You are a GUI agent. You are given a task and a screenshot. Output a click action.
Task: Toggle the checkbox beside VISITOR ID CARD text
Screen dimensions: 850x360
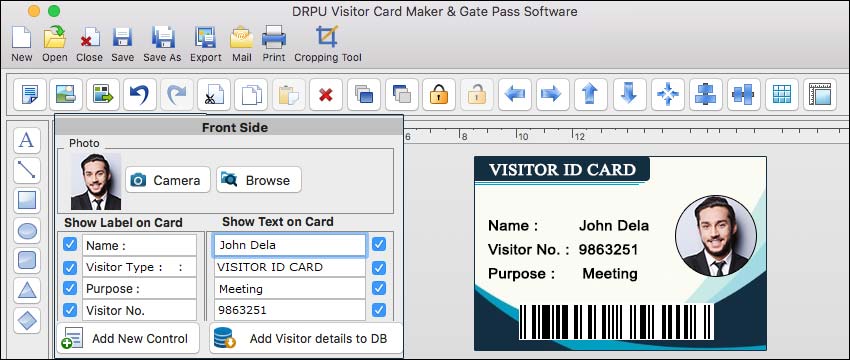click(x=379, y=268)
